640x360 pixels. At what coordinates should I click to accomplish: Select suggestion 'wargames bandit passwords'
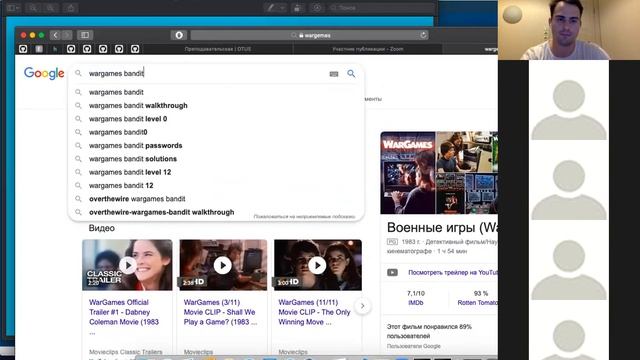pos(216,145)
